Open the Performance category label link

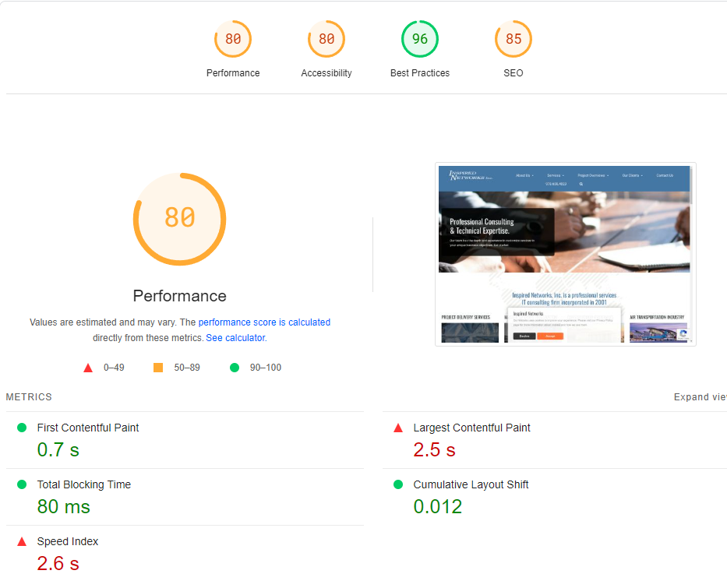(233, 72)
